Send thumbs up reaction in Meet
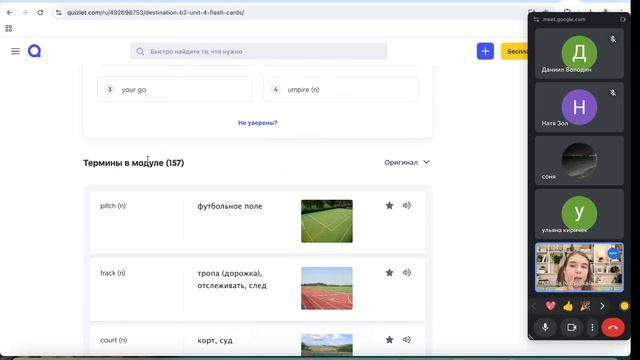640x360 pixels. (568, 306)
